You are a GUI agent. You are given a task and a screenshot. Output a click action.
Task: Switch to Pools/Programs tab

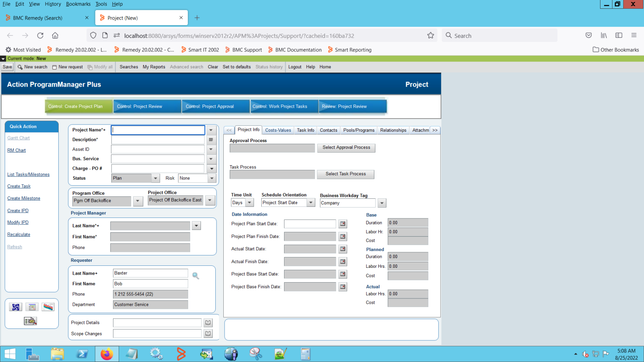(359, 130)
